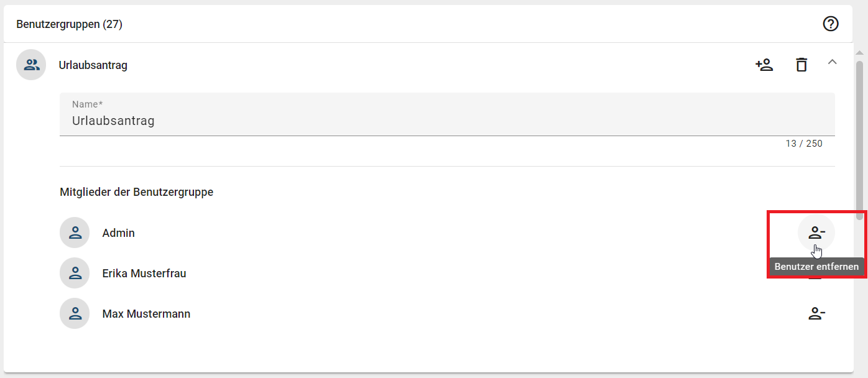Click Admin's user avatar icon
This screenshot has height=378, width=868.
[x=75, y=233]
